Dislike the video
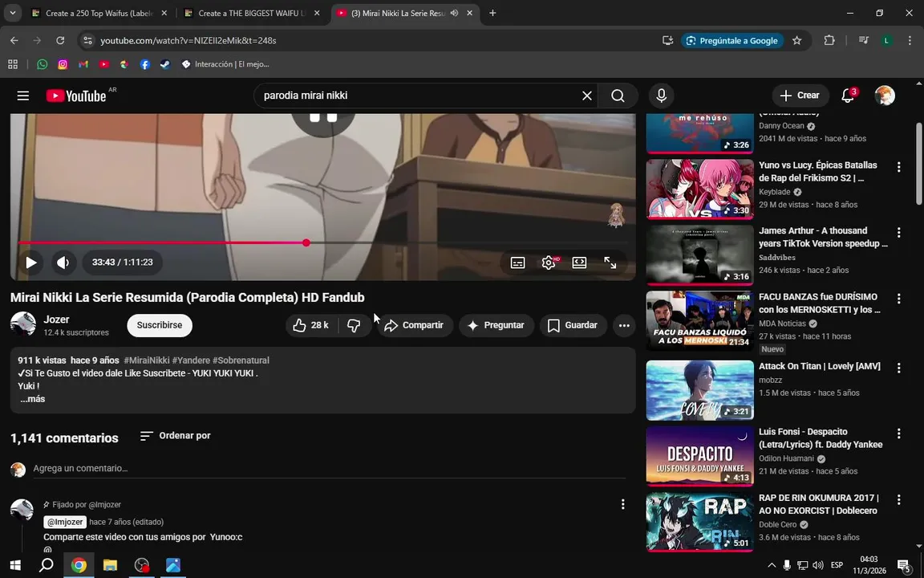924x578 pixels. [354, 325]
